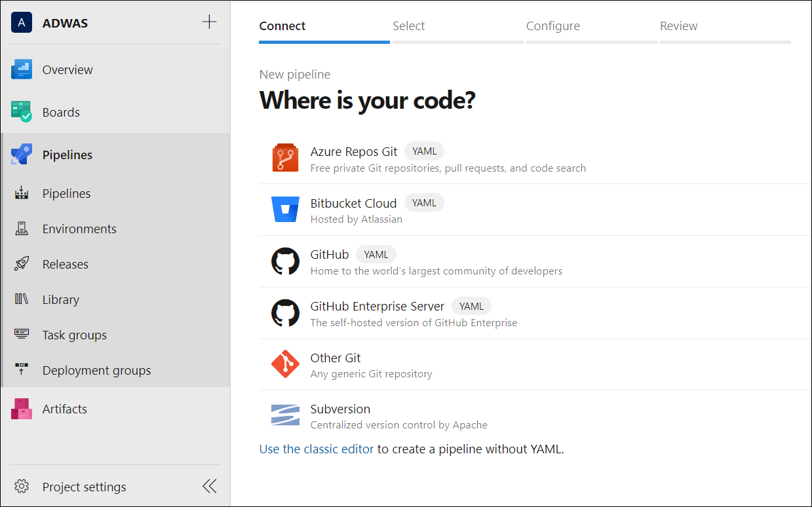Click the Releases rocket icon

22,263
